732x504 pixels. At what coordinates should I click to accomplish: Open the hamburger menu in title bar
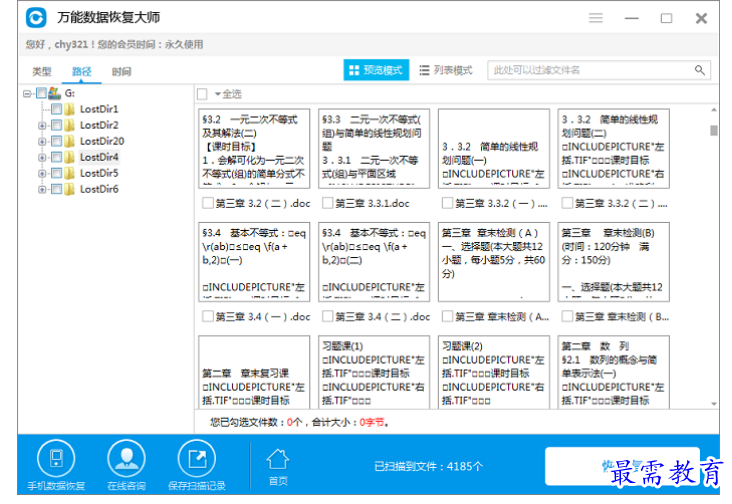595,18
